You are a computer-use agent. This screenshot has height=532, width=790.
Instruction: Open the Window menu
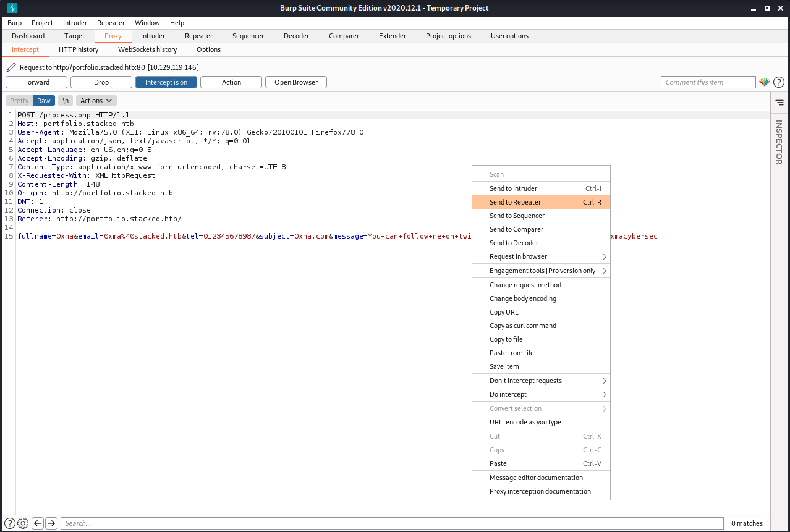(x=147, y=23)
